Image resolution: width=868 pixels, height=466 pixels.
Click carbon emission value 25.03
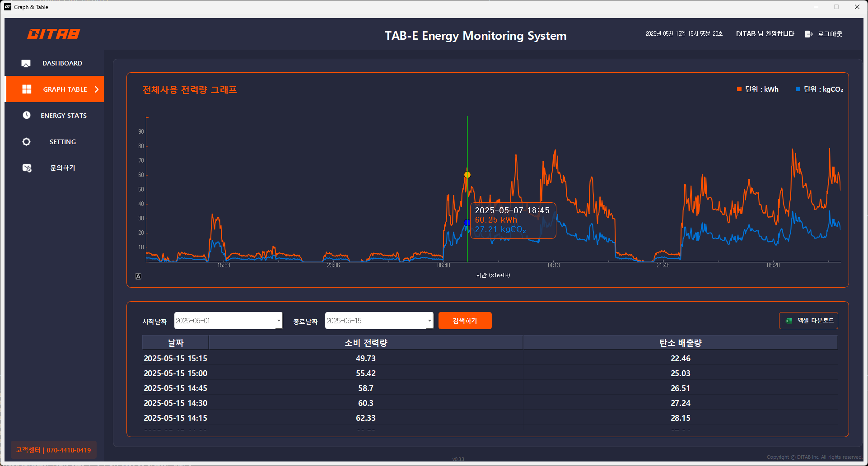681,373
